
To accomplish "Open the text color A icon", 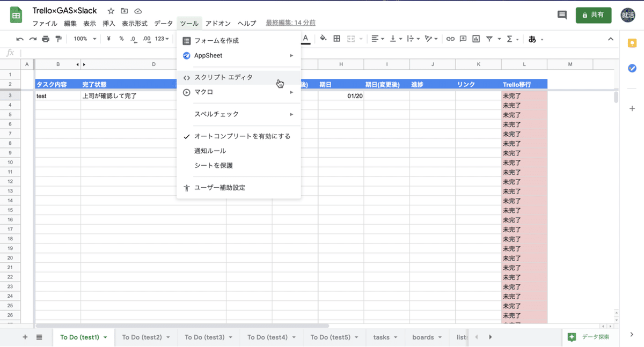I will point(306,39).
